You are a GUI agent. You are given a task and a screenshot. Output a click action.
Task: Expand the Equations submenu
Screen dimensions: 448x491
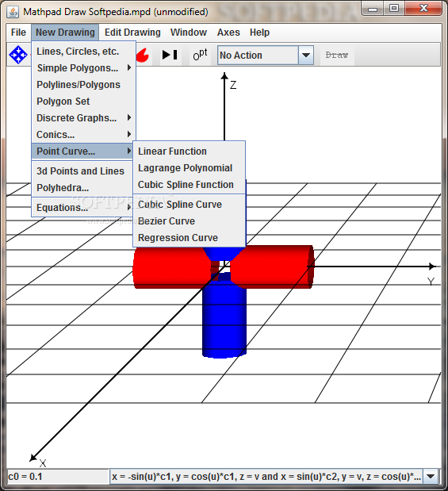click(x=82, y=207)
